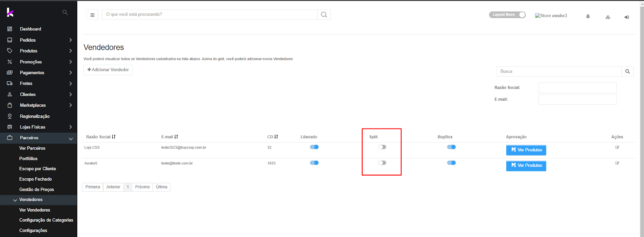644x237 pixels.
Task: Toggle Liberado for Awake5
Action: tap(314, 163)
